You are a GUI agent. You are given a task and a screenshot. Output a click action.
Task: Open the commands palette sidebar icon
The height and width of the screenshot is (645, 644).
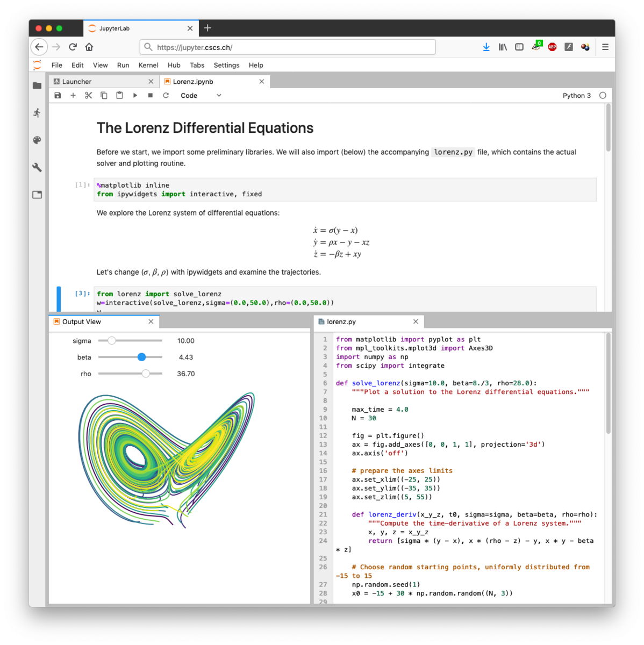[37, 140]
